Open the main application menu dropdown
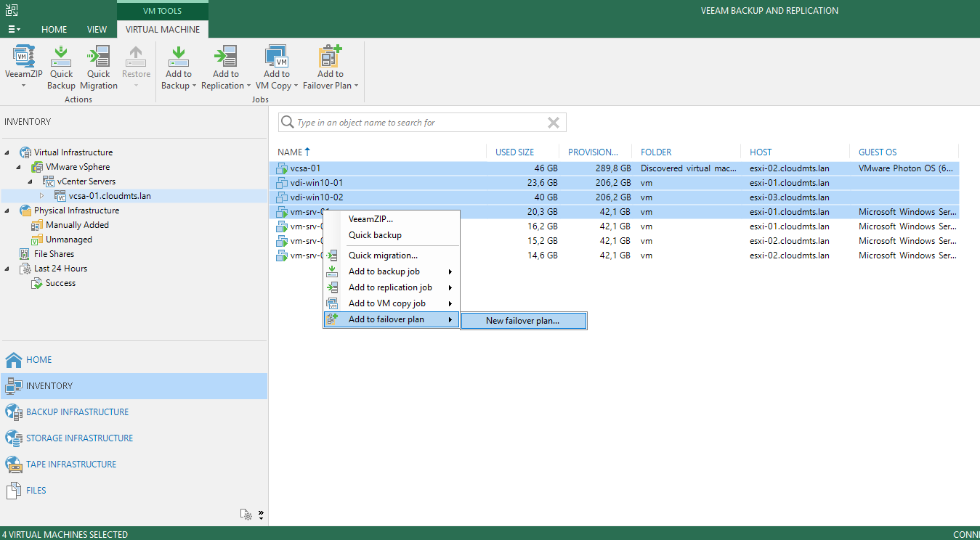Screen dimensions: 980x540 (x=14, y=30)
